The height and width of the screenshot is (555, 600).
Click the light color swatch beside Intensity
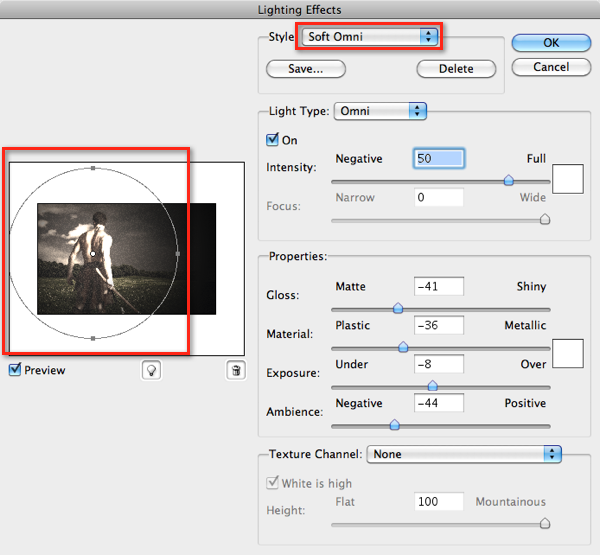point(568,179)
